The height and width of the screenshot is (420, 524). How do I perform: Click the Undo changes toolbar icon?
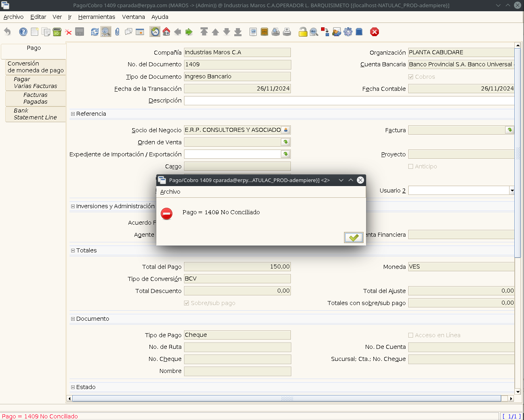tap(8, 32)
